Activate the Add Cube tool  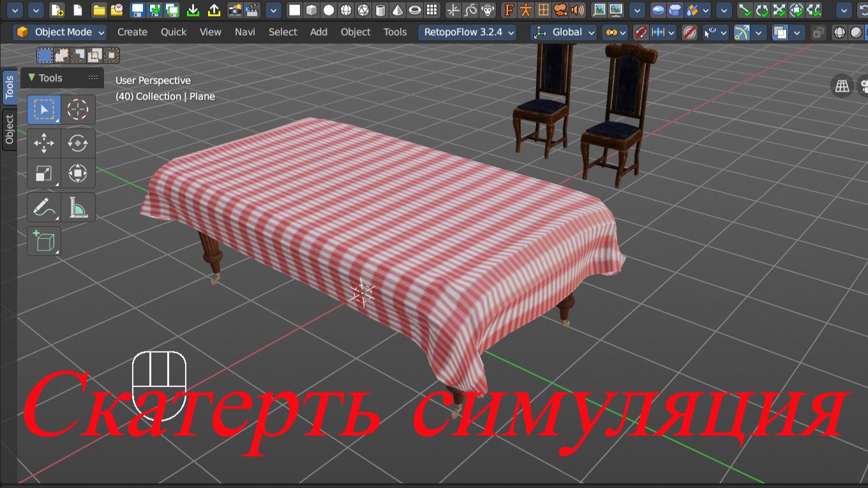point(43,241)
